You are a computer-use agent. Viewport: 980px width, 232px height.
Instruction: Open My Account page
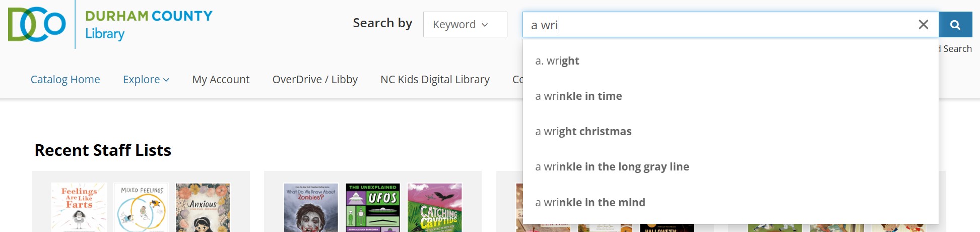point(221,80)
